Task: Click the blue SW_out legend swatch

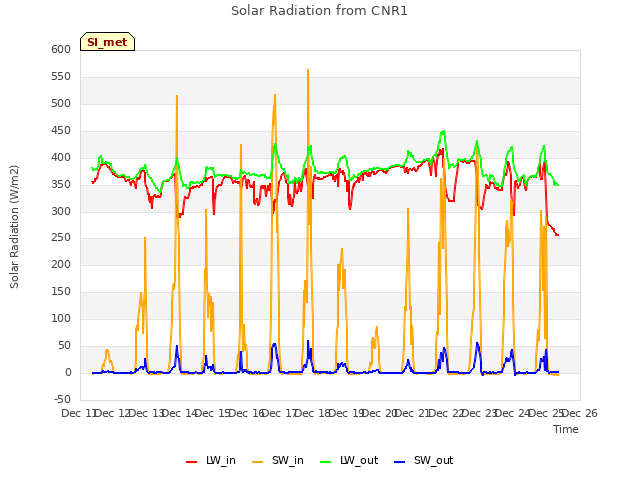Action: point(400,462)
